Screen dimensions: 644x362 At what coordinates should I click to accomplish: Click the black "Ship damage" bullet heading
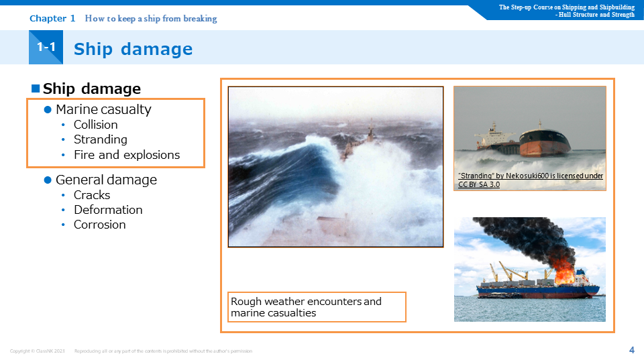pyautogui.click(x=92, y=88)
